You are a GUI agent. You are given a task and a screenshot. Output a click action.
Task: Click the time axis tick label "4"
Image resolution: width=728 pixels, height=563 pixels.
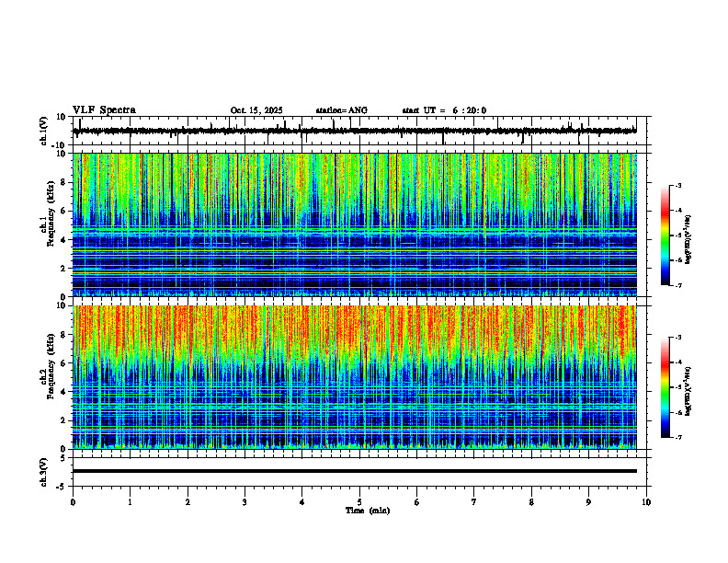pos(302,502)
